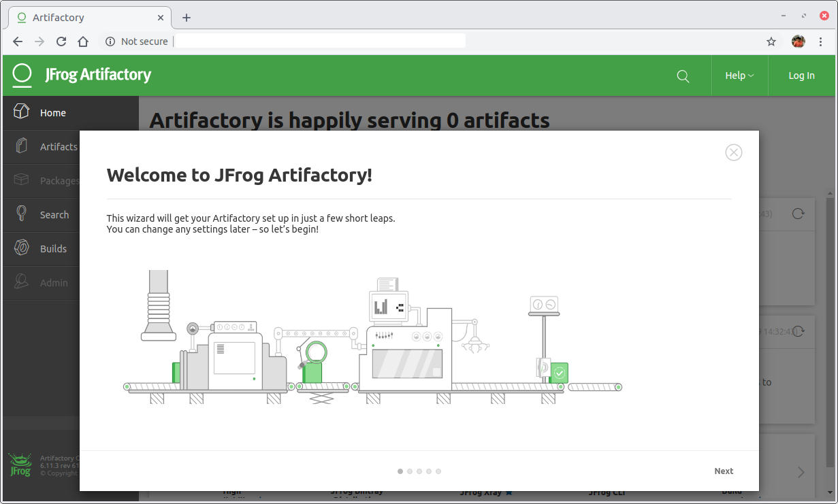
Task: Select the third wizard step dot
Action: point(419,471)
